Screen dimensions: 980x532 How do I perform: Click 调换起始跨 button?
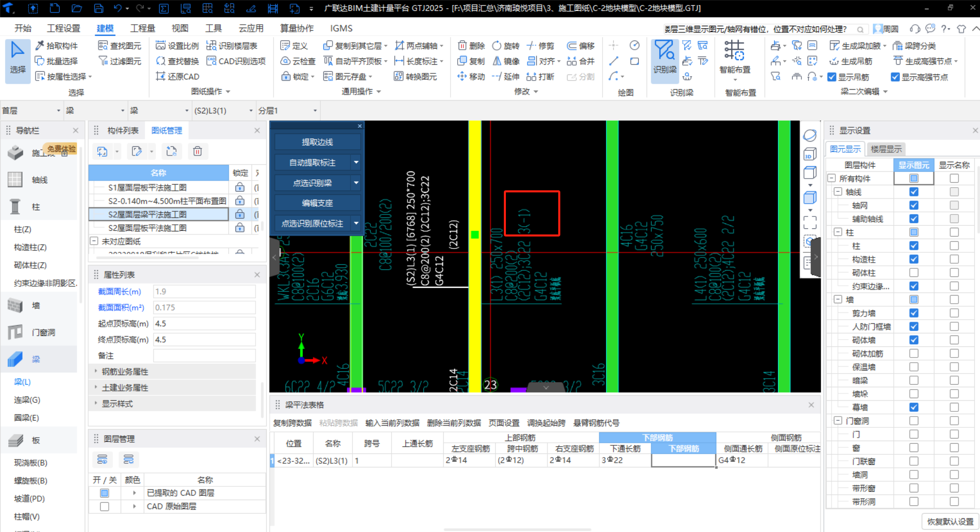coord(546,423)
